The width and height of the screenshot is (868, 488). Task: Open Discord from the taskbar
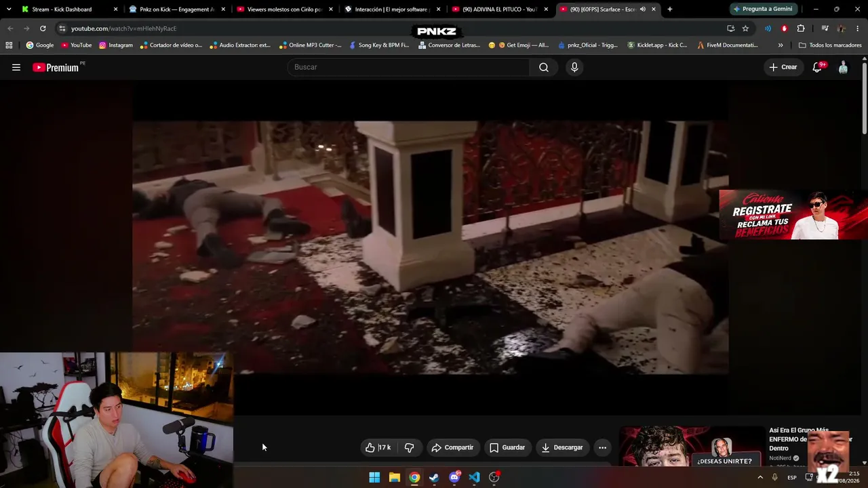[x=454, y=477]
